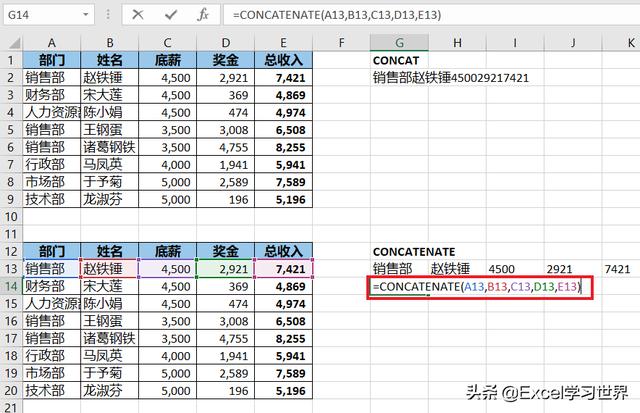The height and width of the screenshot is (413, 640).
Task: Select row 10 header
Action: pyautogui.click(x=11, y=217)
